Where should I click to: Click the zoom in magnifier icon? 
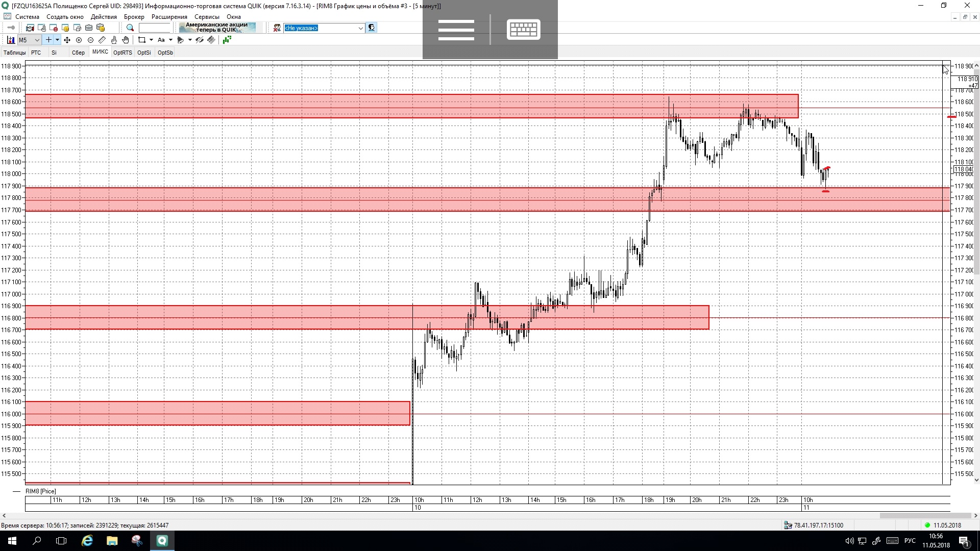[x=79, y=40]
